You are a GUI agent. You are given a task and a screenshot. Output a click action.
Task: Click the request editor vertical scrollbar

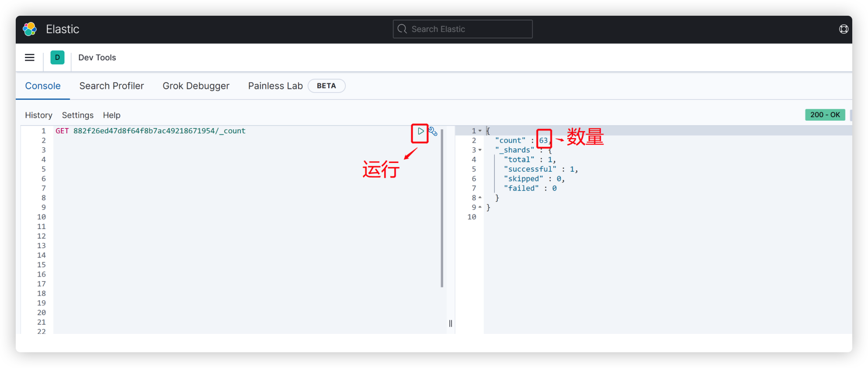[442, 208]
